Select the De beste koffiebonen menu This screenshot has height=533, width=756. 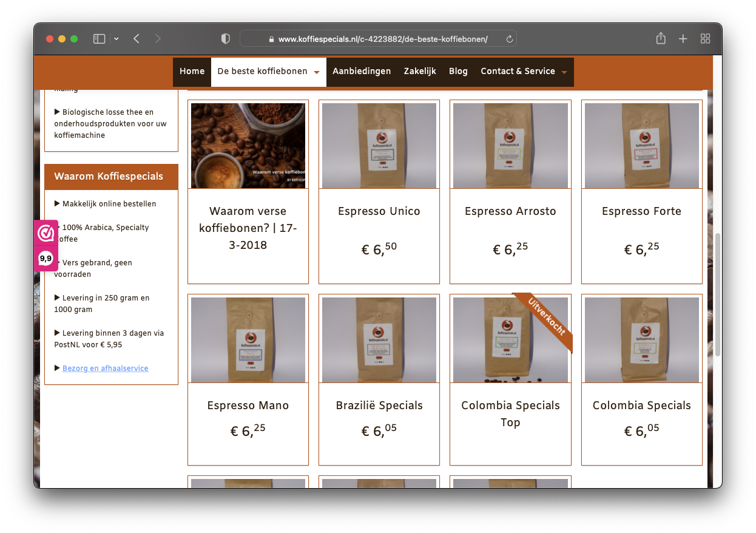pos(262,72)
